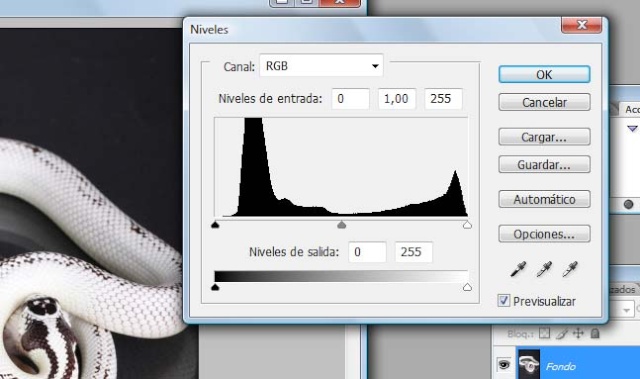Click the lock transparent pixels icon
The image size is (640, 379).
tap(544, 334)
